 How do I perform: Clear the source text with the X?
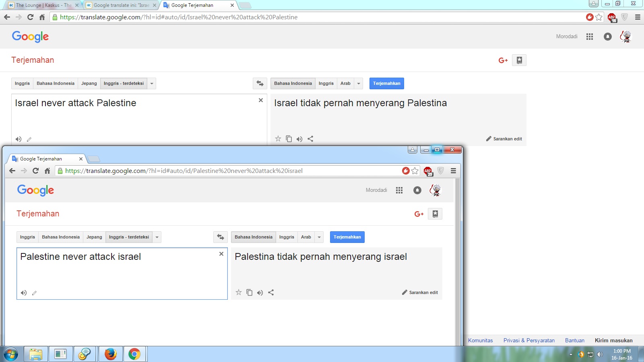coord(221,254)
